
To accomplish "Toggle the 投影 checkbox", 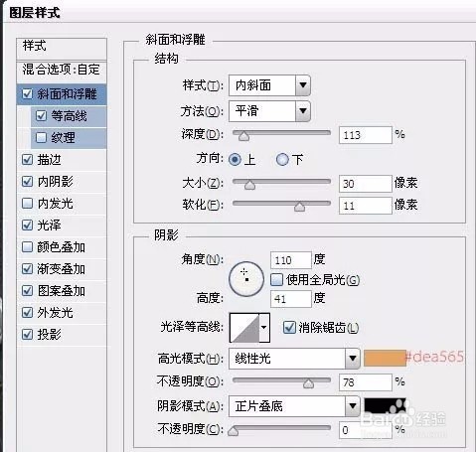I will tap(27, 335).
